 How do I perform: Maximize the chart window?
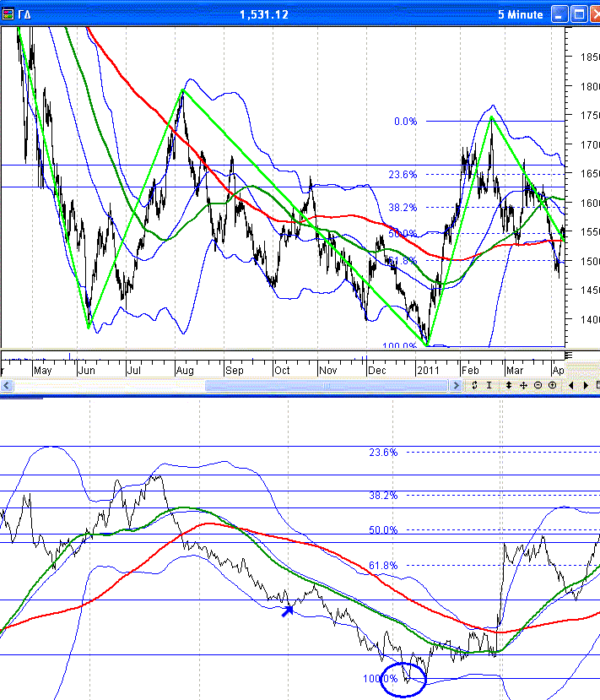(x=578, y=14)
